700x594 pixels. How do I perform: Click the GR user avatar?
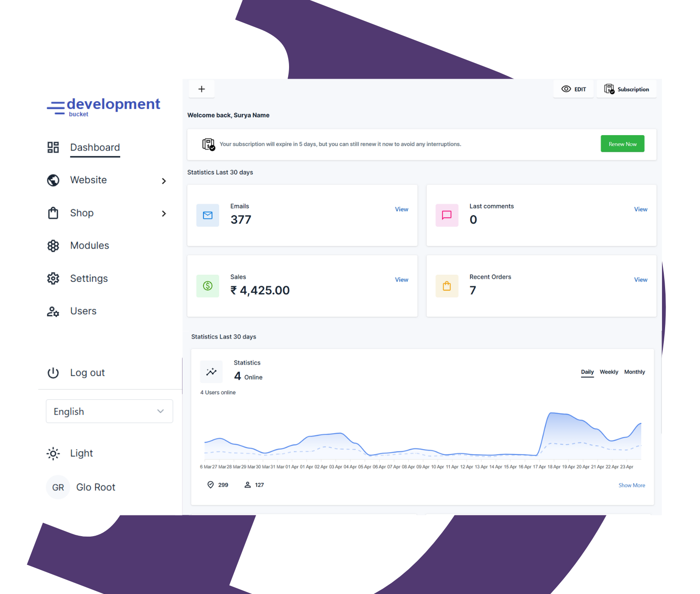pos(58,488)
